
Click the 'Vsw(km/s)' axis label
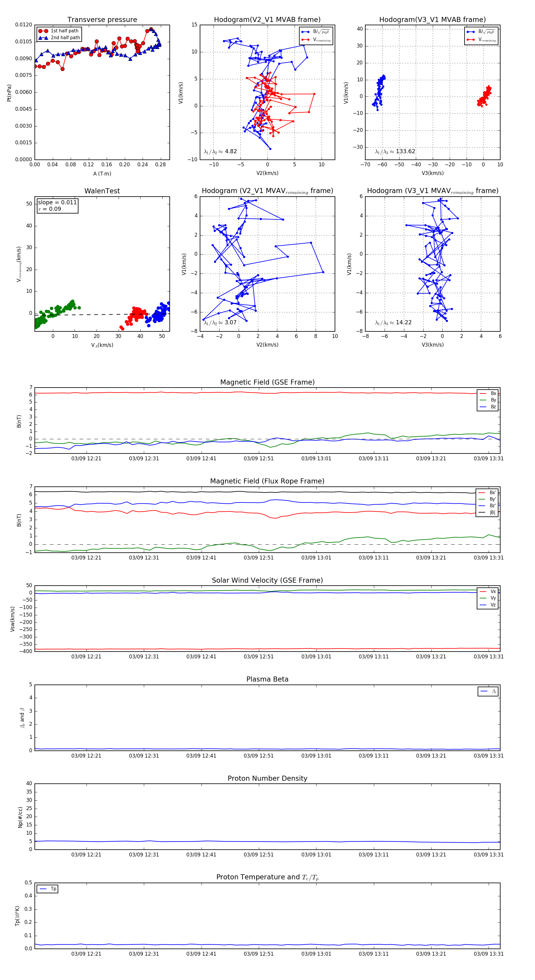pos(12,619)
